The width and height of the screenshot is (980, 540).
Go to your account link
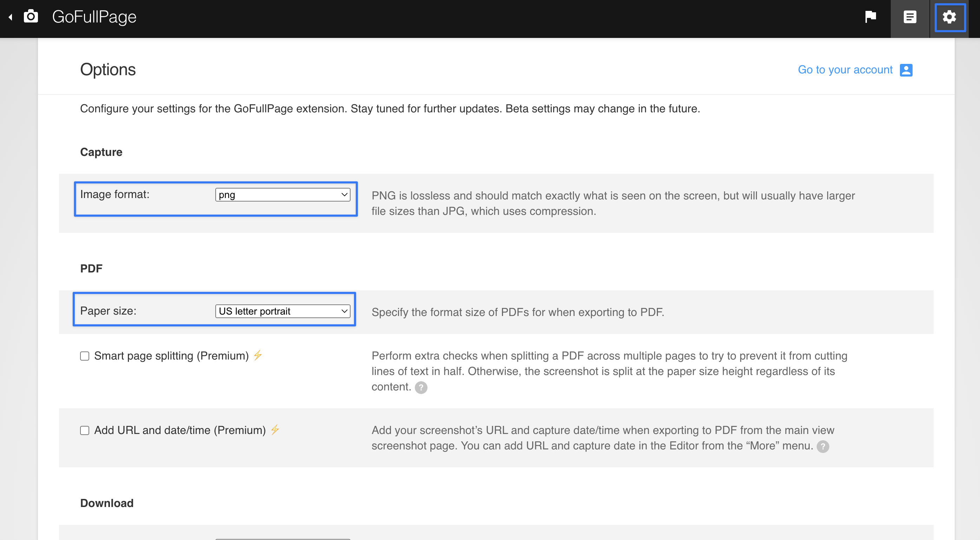pyautogui.click(x=845, y=70)
